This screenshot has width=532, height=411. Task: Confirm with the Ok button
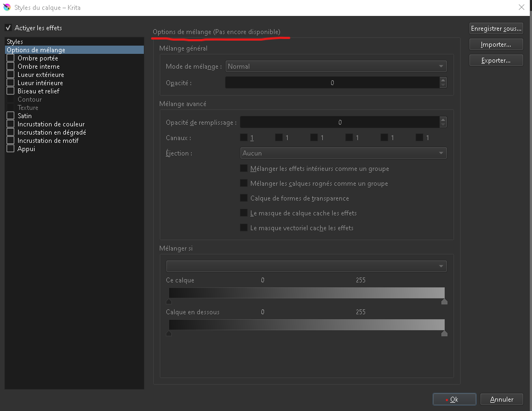click(453, 399)
